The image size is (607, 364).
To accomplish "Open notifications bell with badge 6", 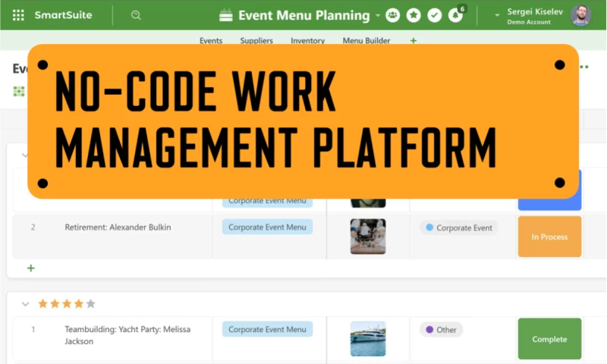I will (455, 15).
